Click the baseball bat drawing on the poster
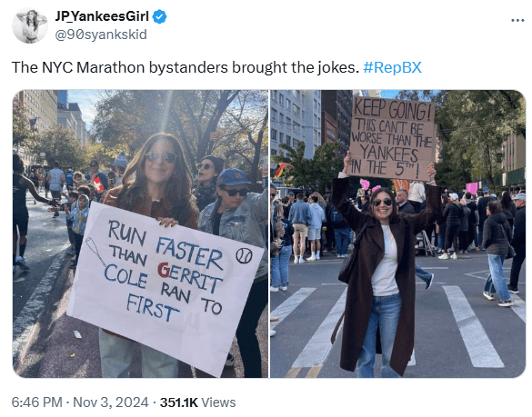This screenshot has height=417, width=532. 95,252
